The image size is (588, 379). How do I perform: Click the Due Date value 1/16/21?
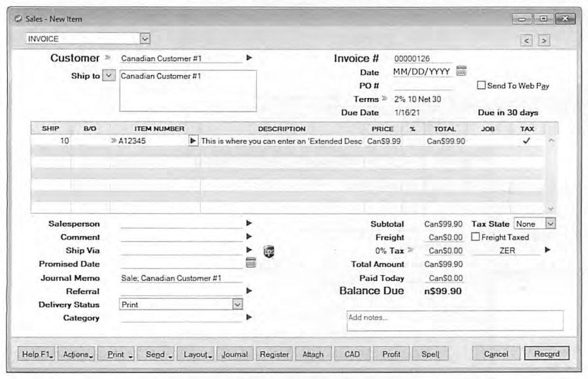click(407, 112)
